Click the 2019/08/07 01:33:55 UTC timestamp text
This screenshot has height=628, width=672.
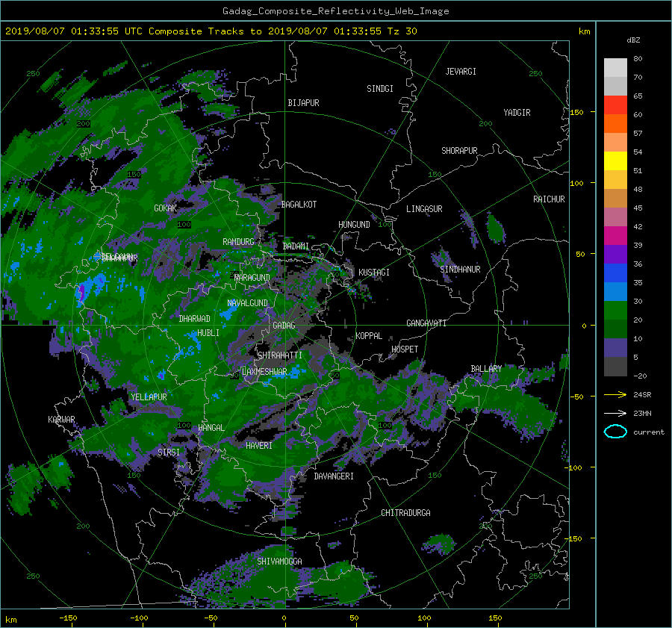tap(68, 31)
